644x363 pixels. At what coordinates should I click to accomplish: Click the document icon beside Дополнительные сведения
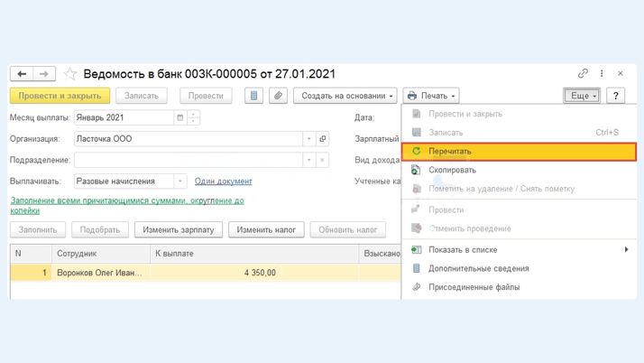tap(416, 268)
